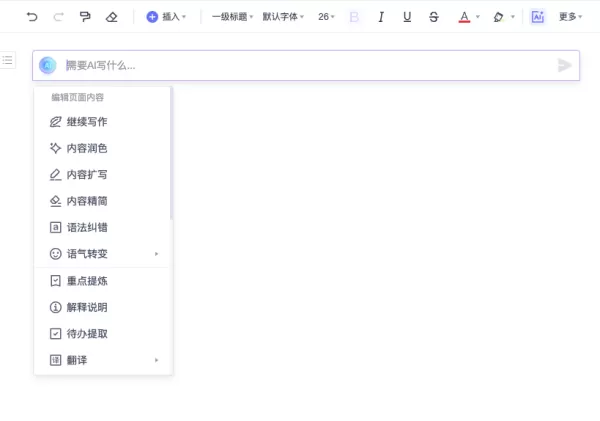Choose 内容精简 menu option
Viewport: 600px width, 421px height.
point(103,201)
